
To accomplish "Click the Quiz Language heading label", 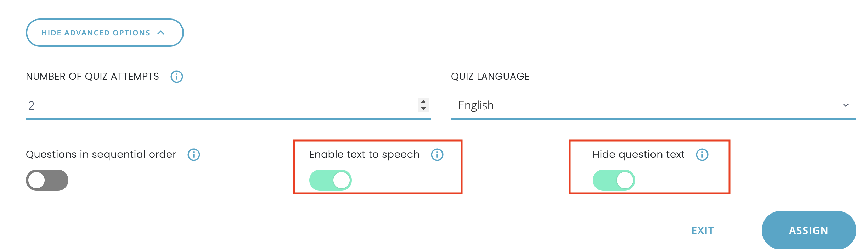I will 490,77.
